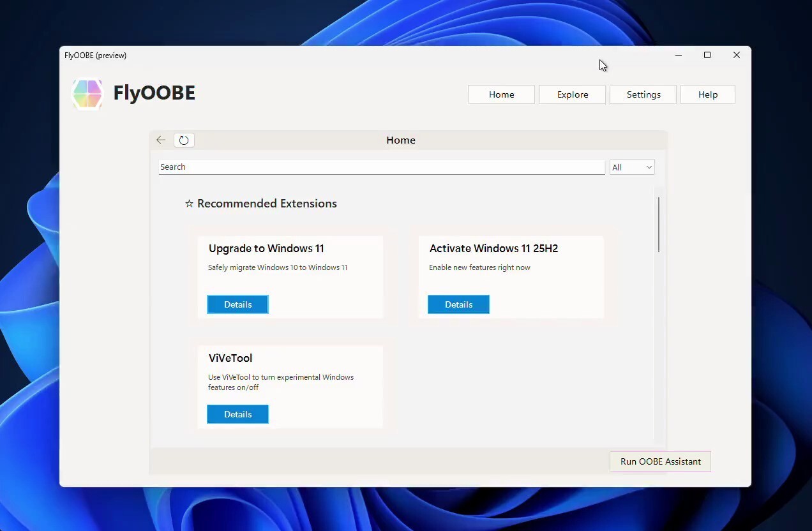The height and width of the screenshot is (531, 812).
Task: Click Run OOBE Assistant button
Action: 660,461
